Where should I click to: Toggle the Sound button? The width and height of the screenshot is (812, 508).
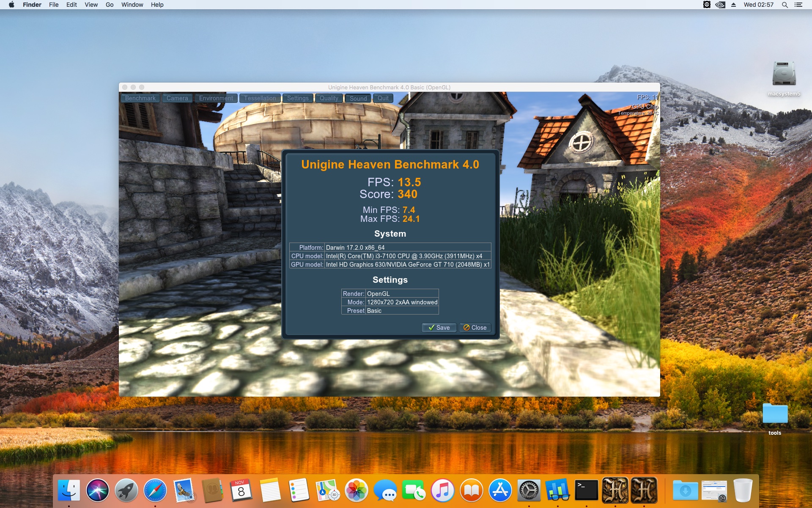coord(358,98)
